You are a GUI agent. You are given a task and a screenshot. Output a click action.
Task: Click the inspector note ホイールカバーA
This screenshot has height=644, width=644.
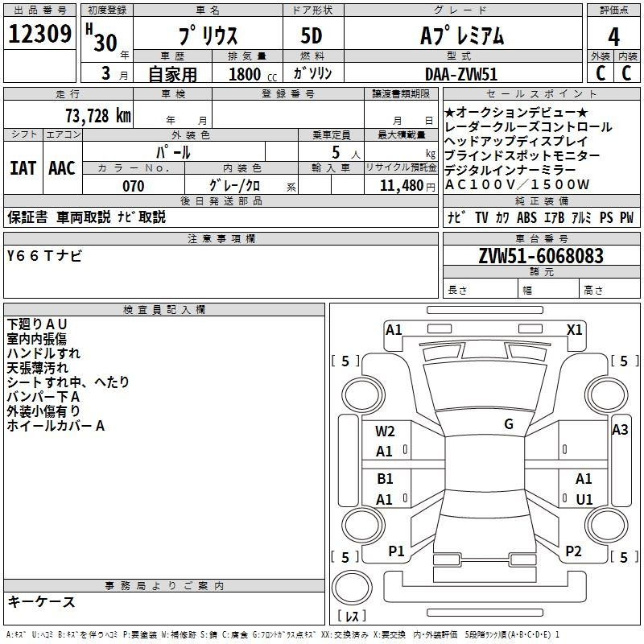tap(56, 426)
